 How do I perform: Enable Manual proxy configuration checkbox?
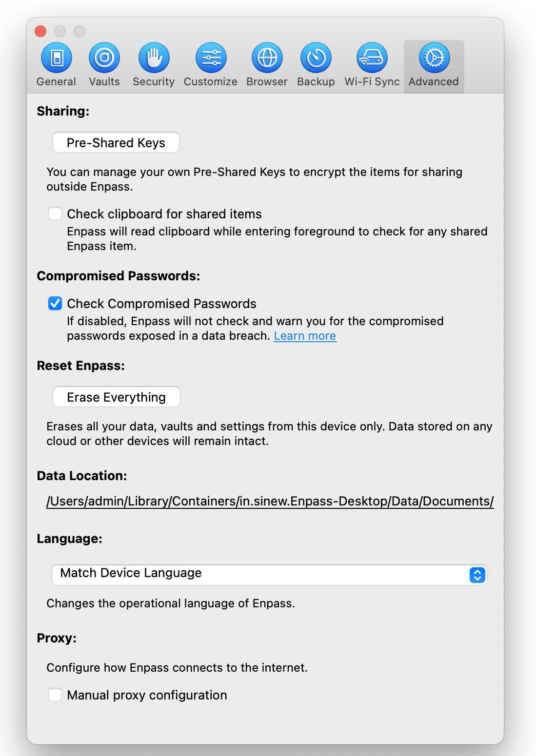tap(55, 695)
